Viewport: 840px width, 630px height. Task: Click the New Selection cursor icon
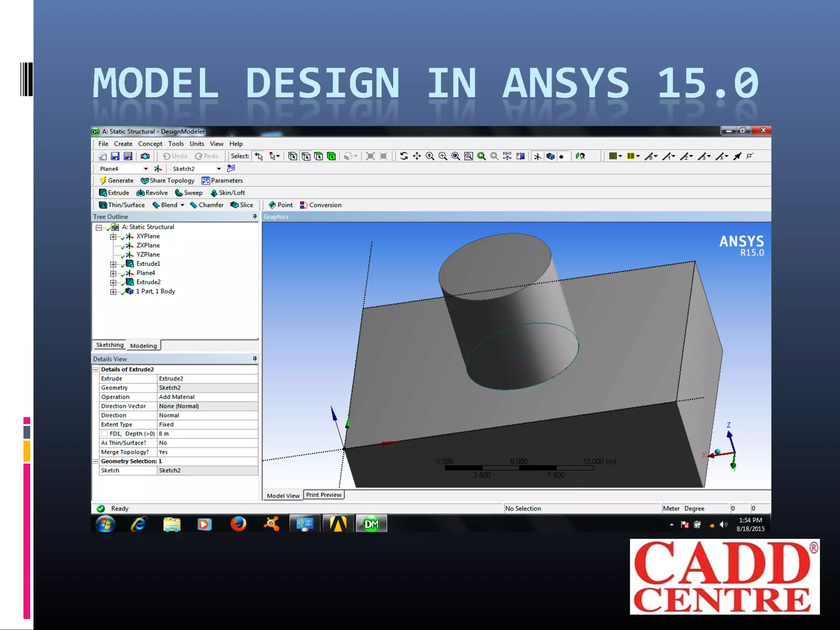click(x=259, y=156)
